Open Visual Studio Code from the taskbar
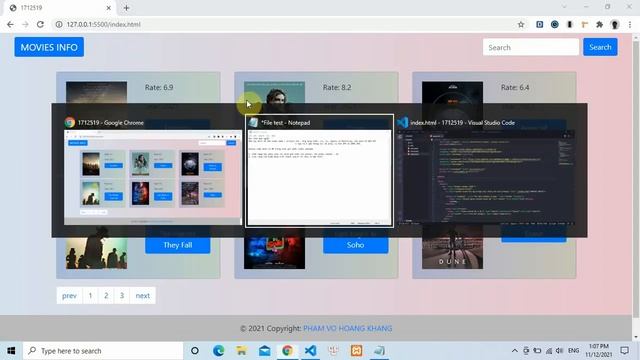The height and width of the screenshot is (360, 640). [310, 351]
